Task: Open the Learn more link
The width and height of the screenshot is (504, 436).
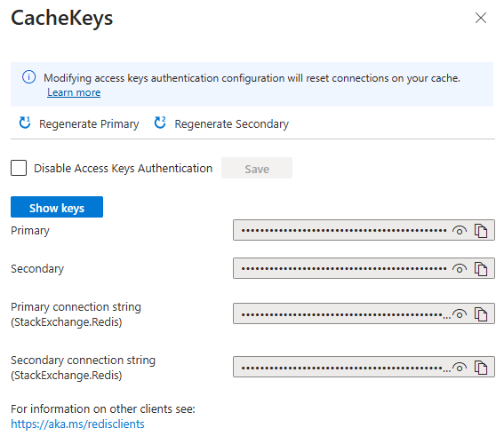Action: (74, 92)
